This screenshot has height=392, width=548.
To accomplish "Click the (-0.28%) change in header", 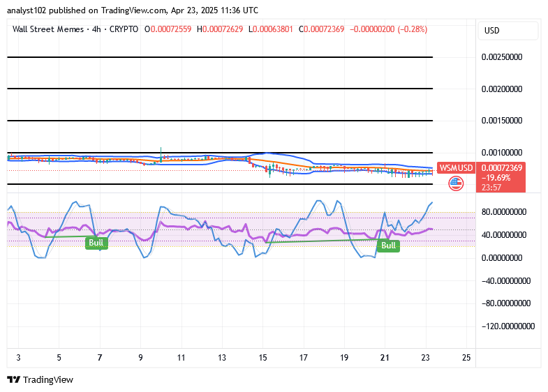I will [413, 29].
